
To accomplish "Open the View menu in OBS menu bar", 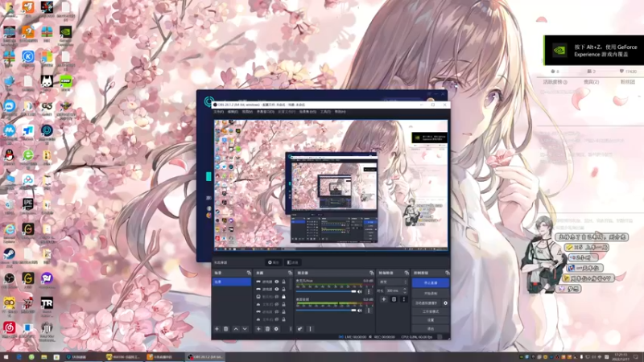I will pos(247,112).
